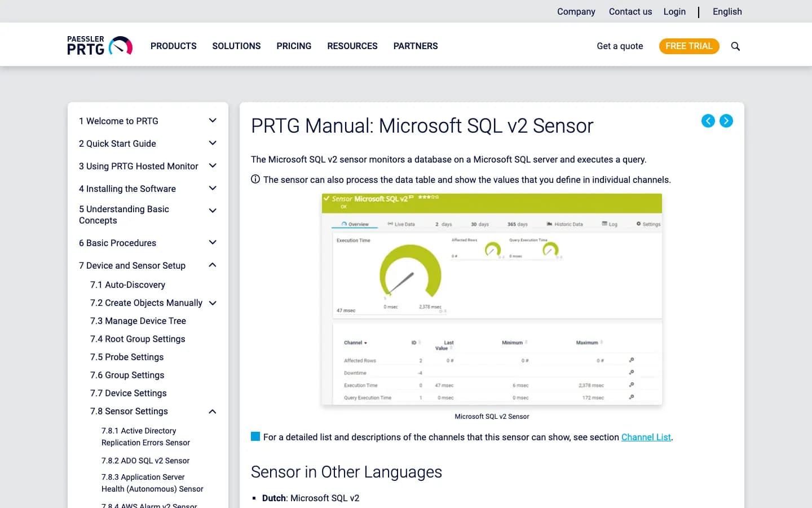Open the PARTNERS menu
The height and width of the screenshot is (508, 812).
[416, 46]
